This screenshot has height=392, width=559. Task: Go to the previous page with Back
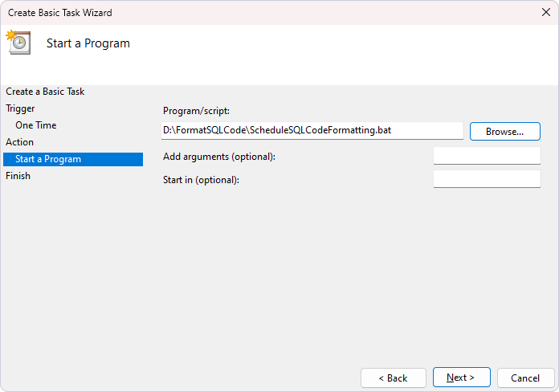click(394, 378)
